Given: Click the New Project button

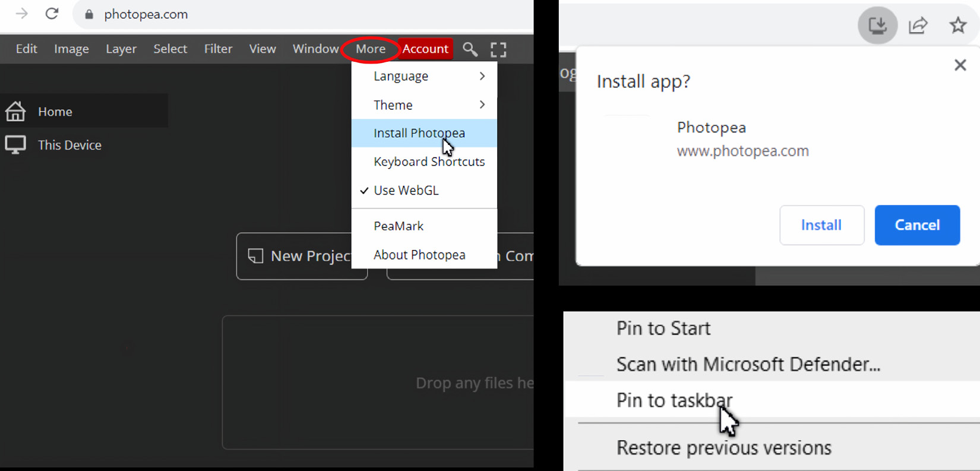Looking at the screenshot, I should pyautogui.click(x=302, y=256).
